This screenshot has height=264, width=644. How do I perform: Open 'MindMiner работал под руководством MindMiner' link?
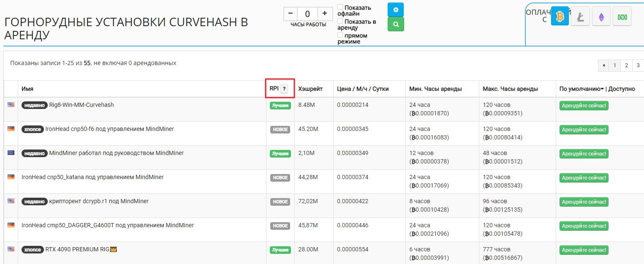[117, 153]
